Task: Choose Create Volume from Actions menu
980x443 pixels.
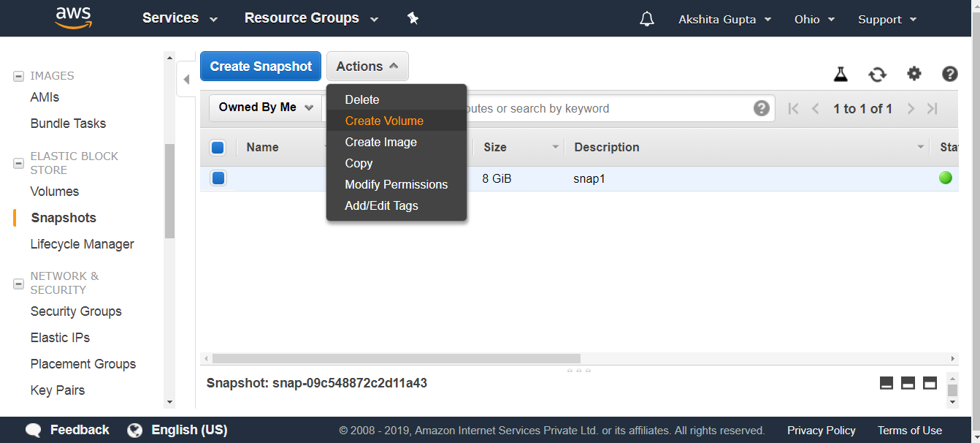Action: point(397,121)
